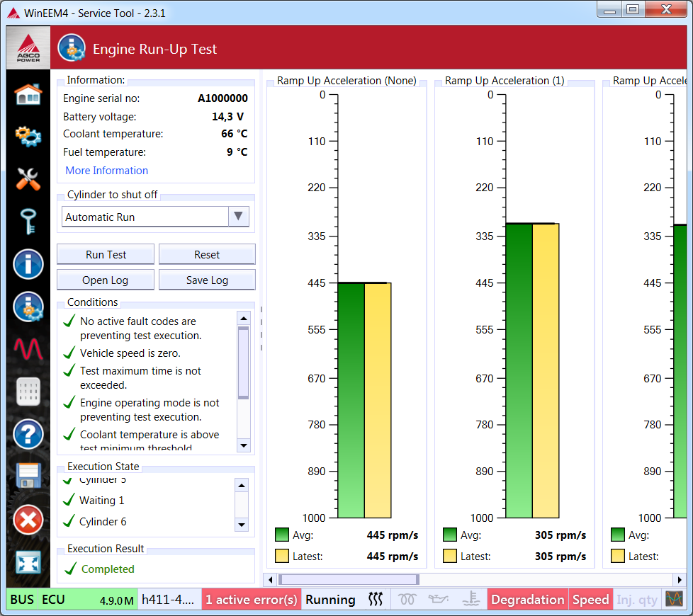Open the wrench and screwdriver tools icon

28,178
